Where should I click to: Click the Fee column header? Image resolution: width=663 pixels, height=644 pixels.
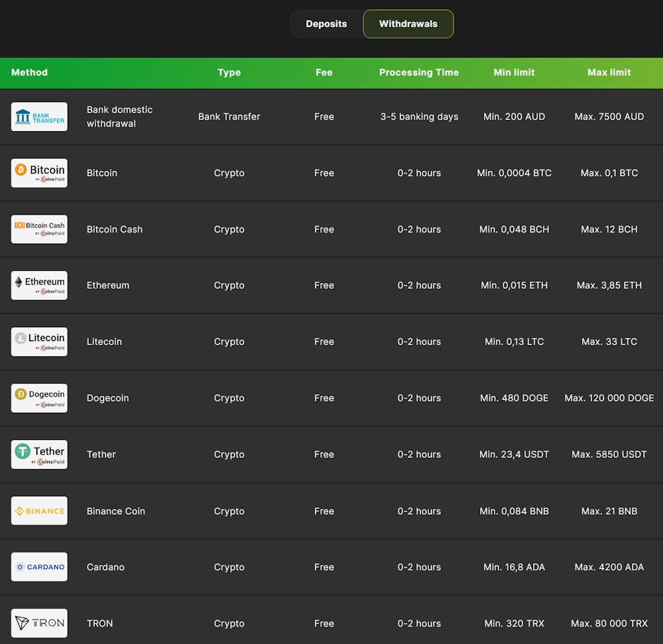[x=324, y=72]
